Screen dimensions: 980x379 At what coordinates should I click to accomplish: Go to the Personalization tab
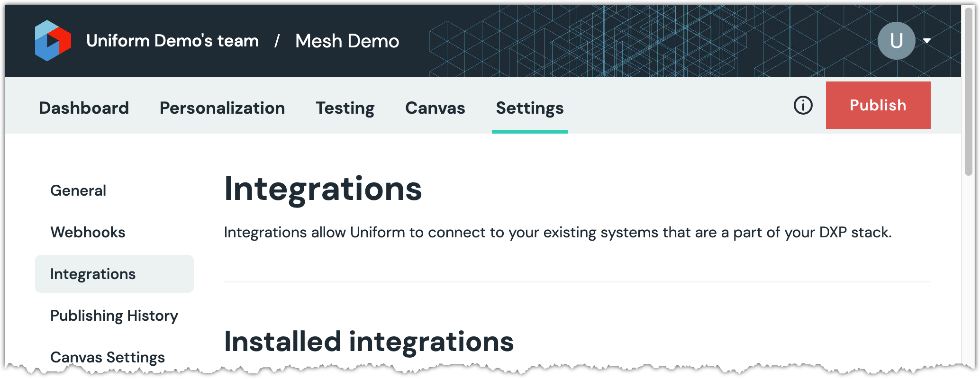click(x=222, y=108)
